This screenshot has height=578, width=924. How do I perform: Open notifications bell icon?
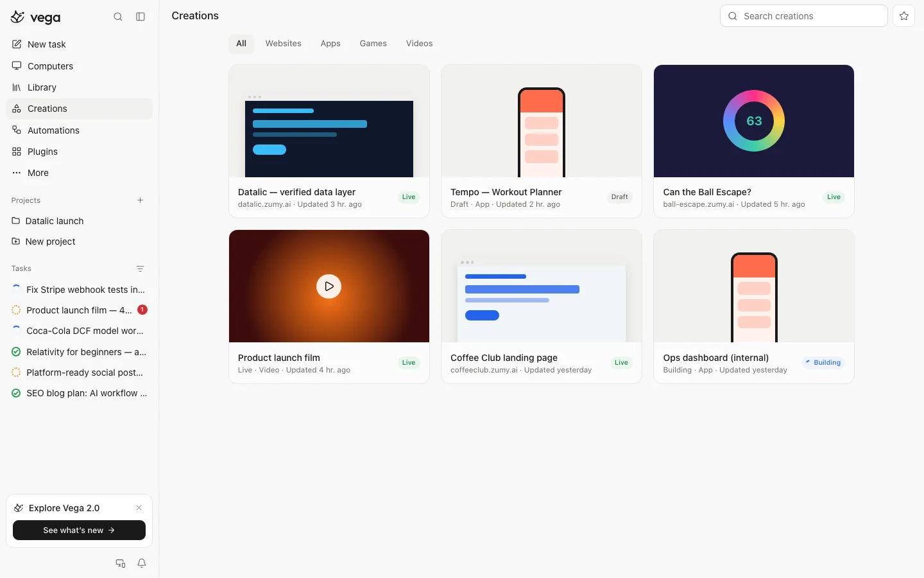click(x=142, y=563)
